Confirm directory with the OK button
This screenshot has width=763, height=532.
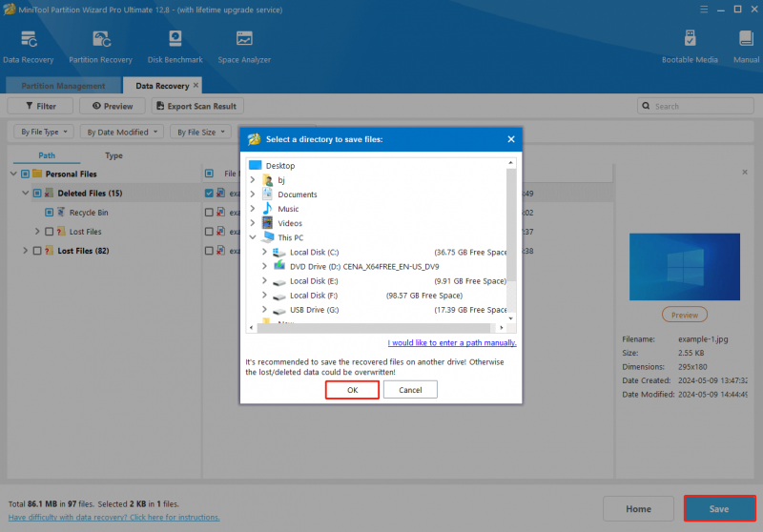(352, 390)
